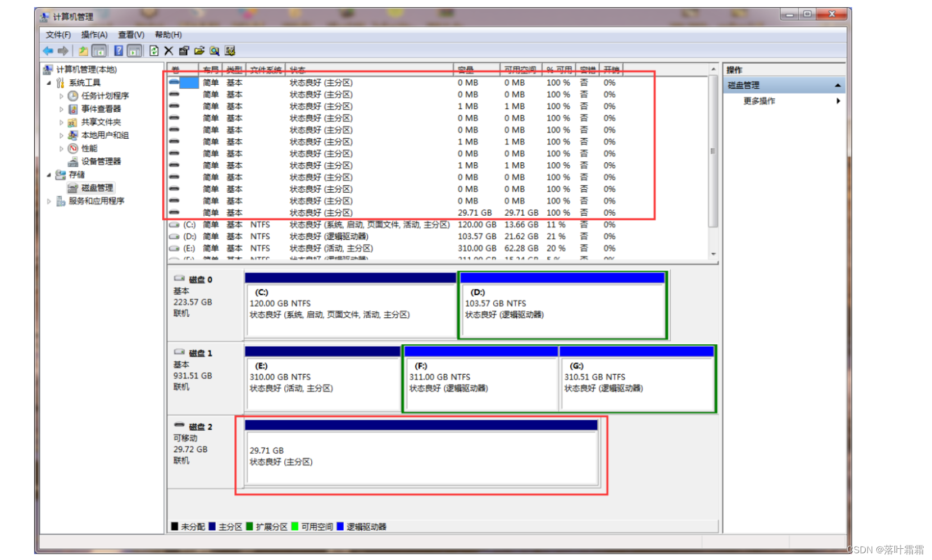Open the 帮助(H) menu

tap(168, 35)
